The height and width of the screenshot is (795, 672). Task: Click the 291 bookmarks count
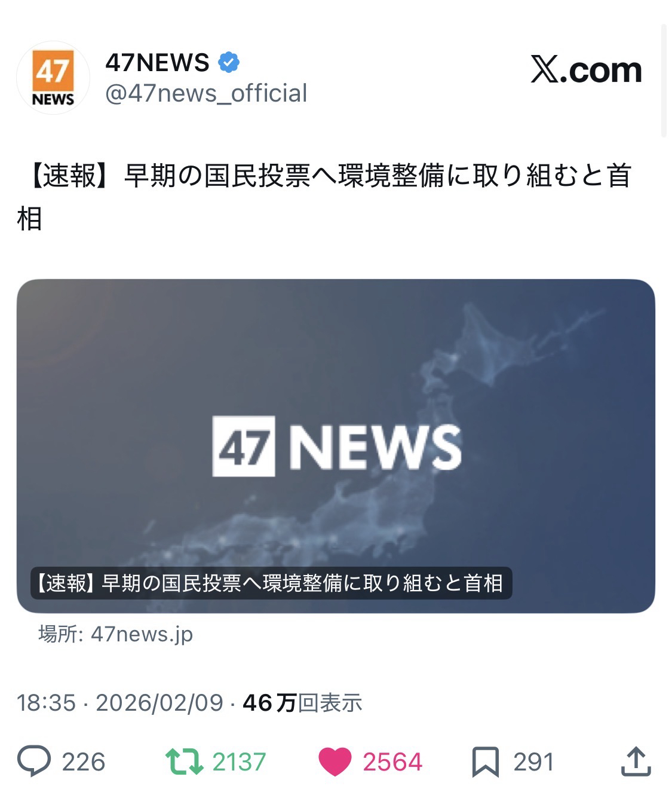[533, 762]
